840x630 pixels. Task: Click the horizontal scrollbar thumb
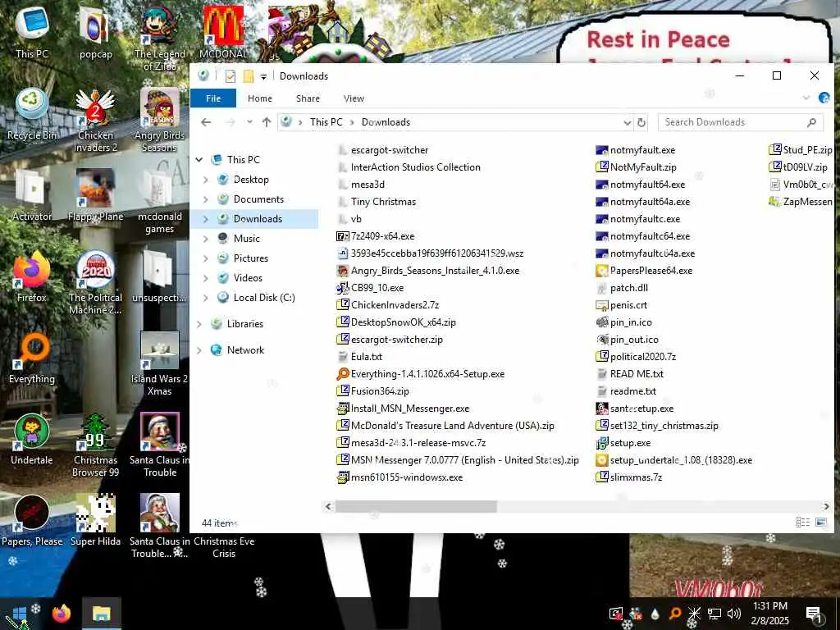click(x=416, y=506)
